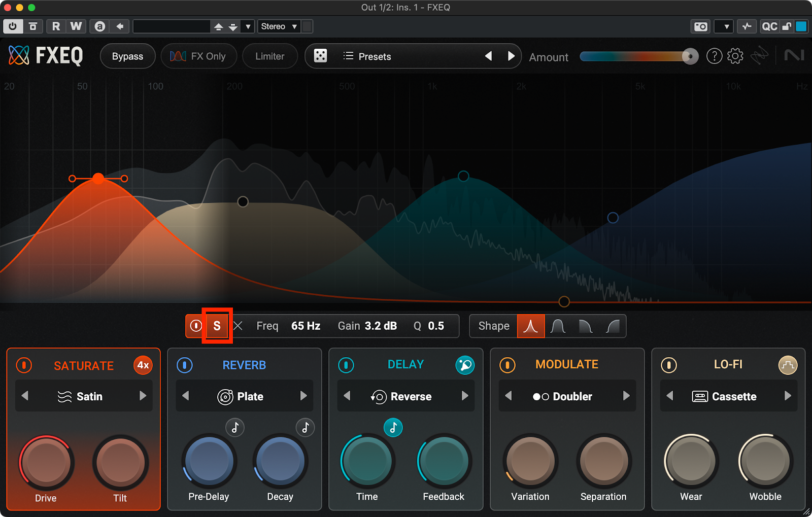Screen dimensions: 812x517
Task: Toggle the Delay module power
Action: (346, 365)
